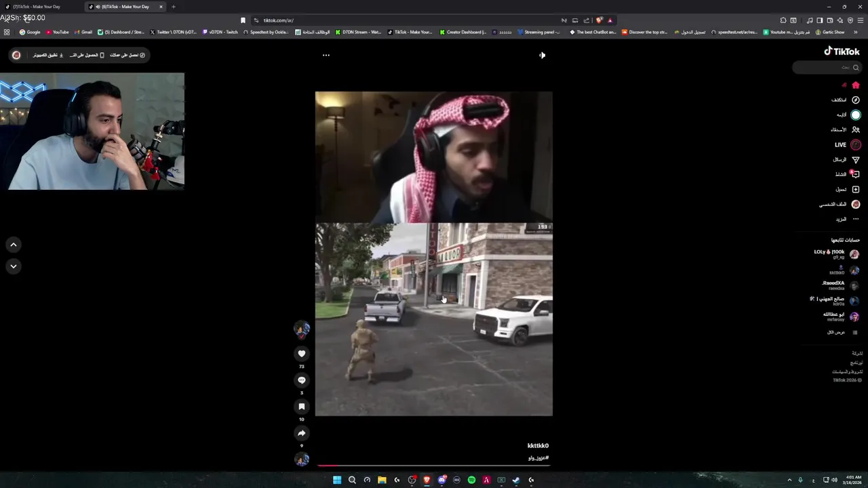
Task: Toggle video sound with speaker icon
Action: click(x=542, y=55)
